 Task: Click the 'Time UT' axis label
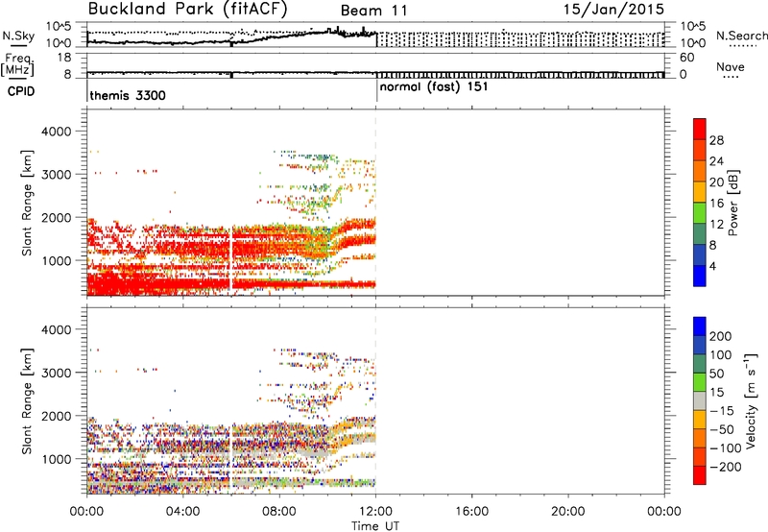375,526
